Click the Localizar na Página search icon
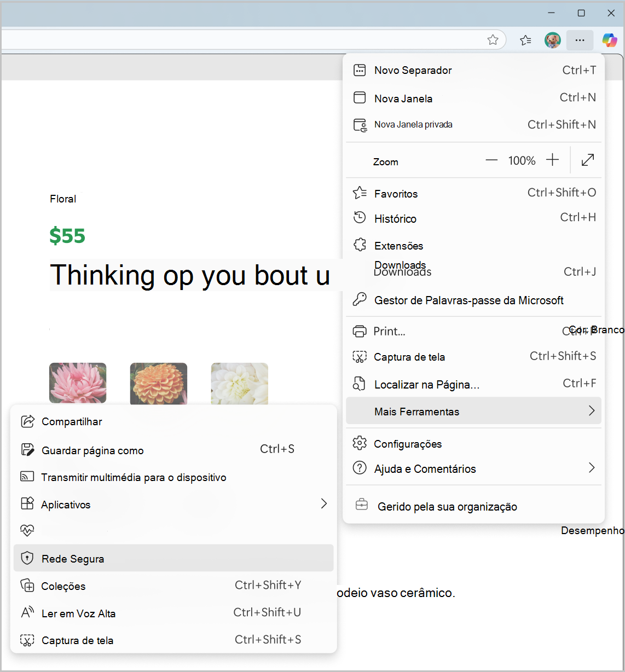Screen dimensions: 625x672 click(x=359, y=384)
